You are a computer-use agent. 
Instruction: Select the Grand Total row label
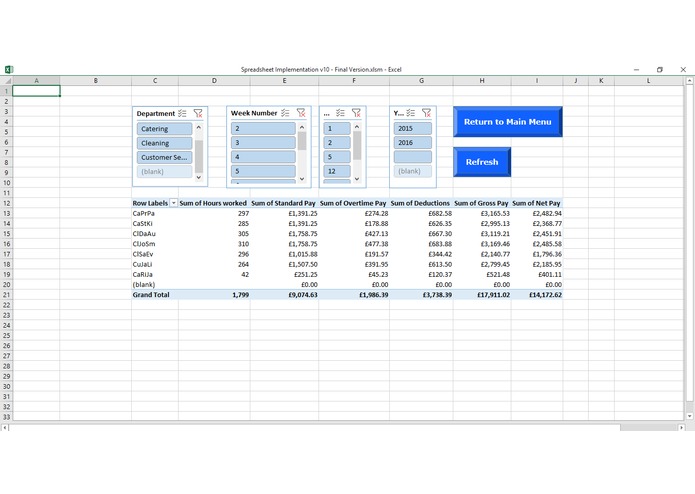(x=151, y=295)
